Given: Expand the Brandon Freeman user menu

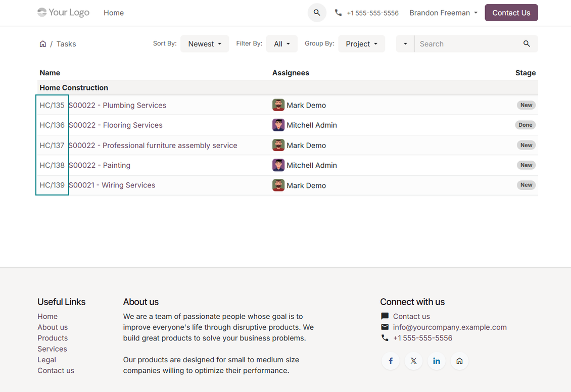Looking at the screenshot, I should click(x=443, y=13).
